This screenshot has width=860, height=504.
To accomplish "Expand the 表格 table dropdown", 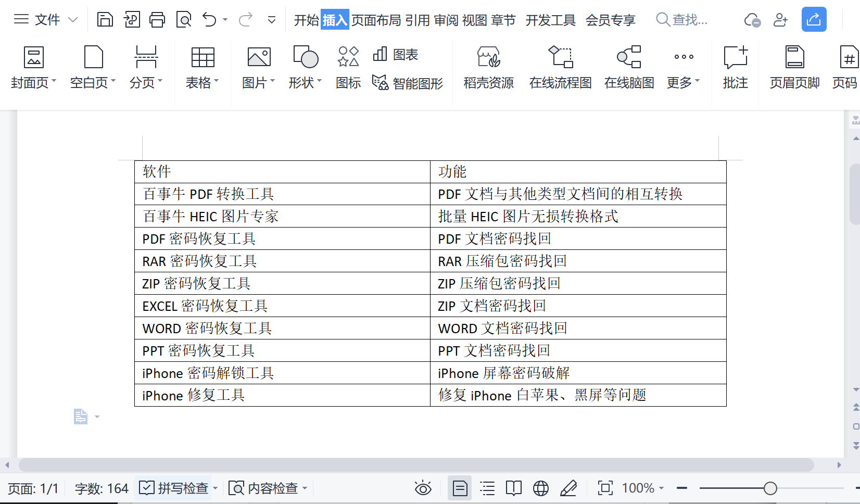I will click(x=203, y=82).
